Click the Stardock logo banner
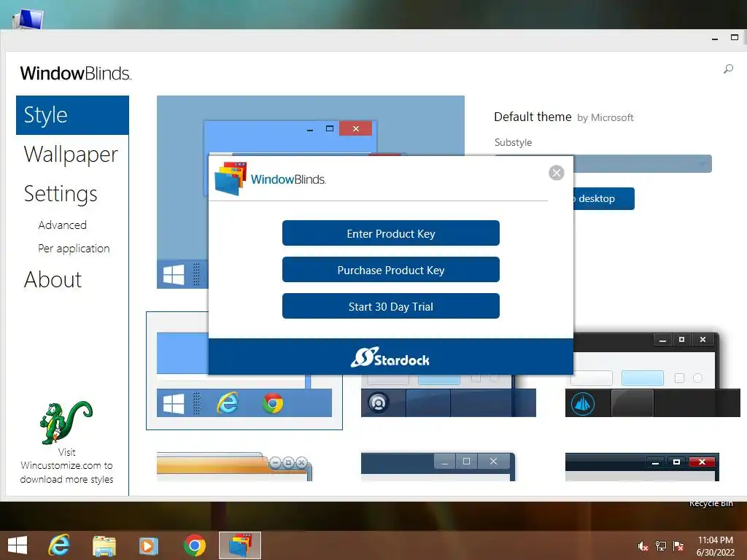 [391, 357]
